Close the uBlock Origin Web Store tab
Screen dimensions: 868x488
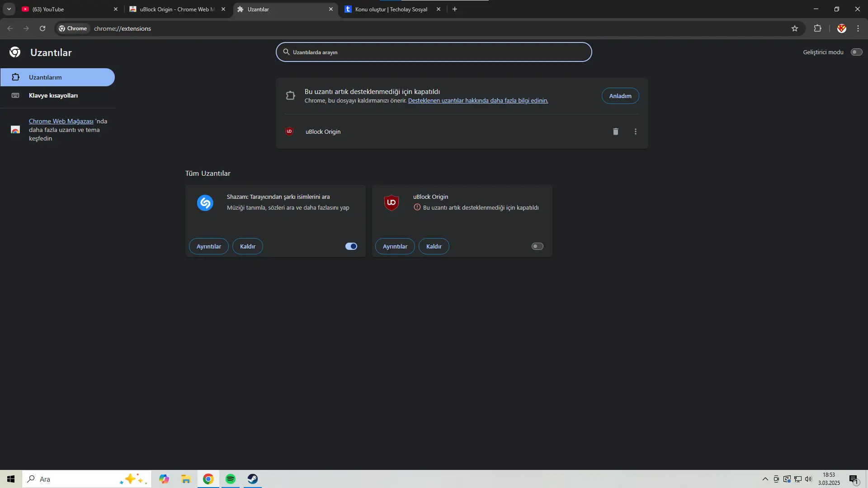(x=223, y=9)
